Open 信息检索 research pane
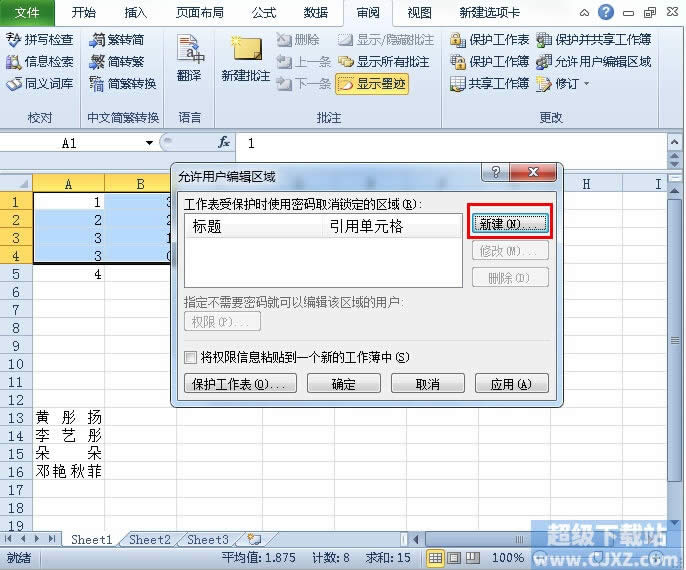The width and height of the screenshot is (686, 570). [39, 62]
